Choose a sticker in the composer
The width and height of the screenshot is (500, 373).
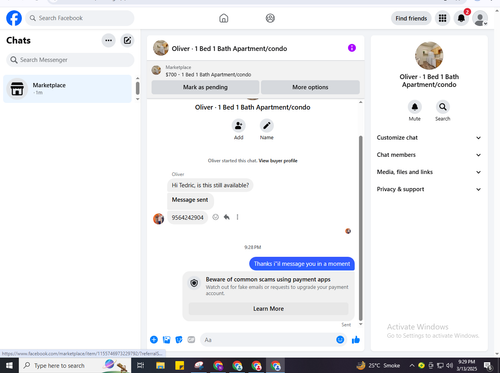(x=179, y=340)
